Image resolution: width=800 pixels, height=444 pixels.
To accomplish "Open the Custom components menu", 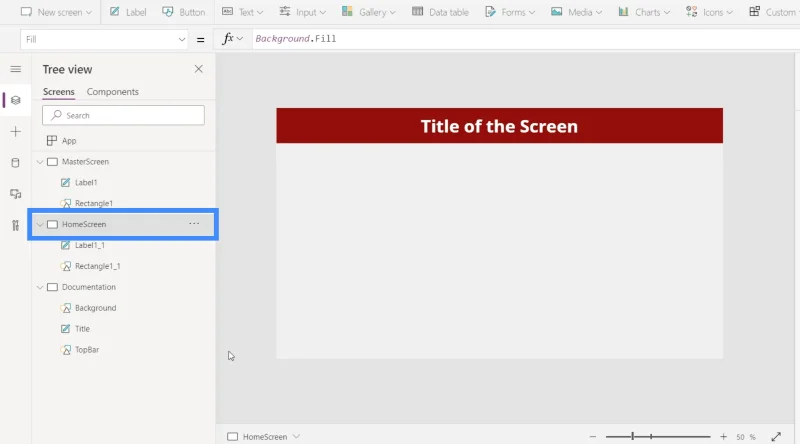I will [x=773, y=12].
